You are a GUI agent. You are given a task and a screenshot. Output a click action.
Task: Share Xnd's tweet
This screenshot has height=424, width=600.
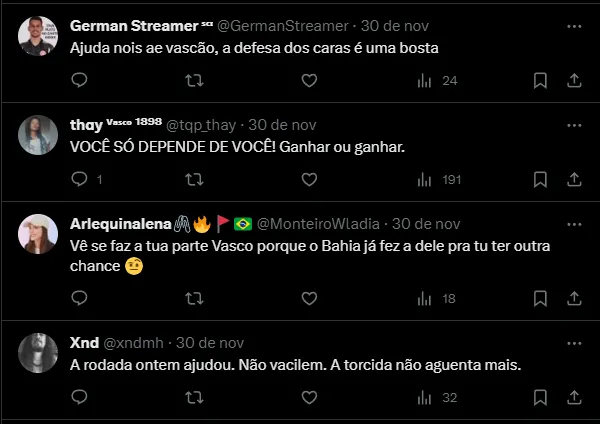pos(575,397)
